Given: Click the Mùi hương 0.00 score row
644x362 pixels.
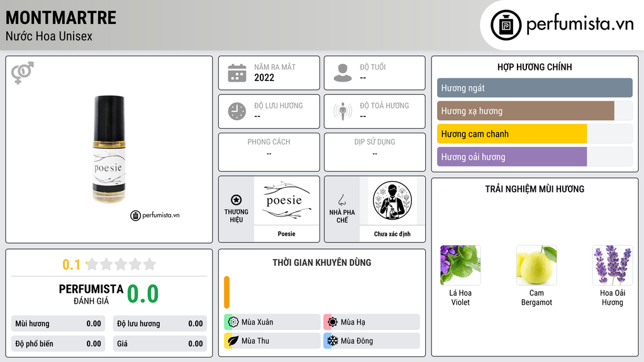Looking at the screenshot, I should [58, 324].
